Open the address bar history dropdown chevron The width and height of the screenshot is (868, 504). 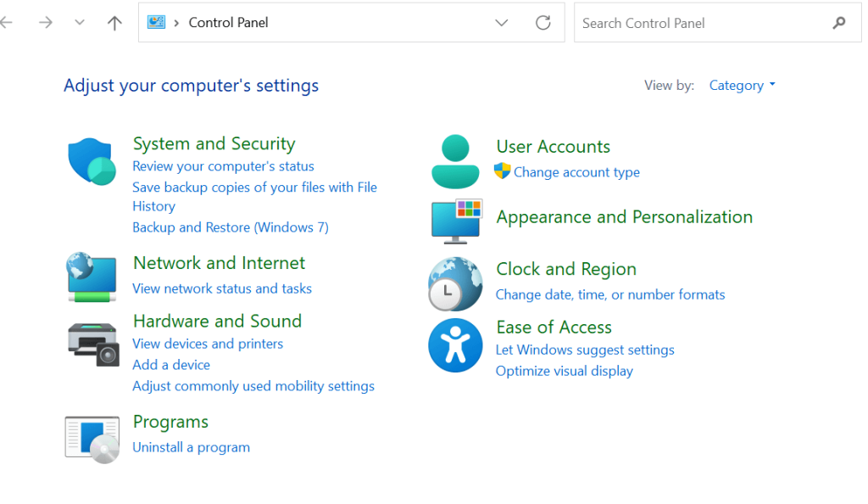(502, 23)
